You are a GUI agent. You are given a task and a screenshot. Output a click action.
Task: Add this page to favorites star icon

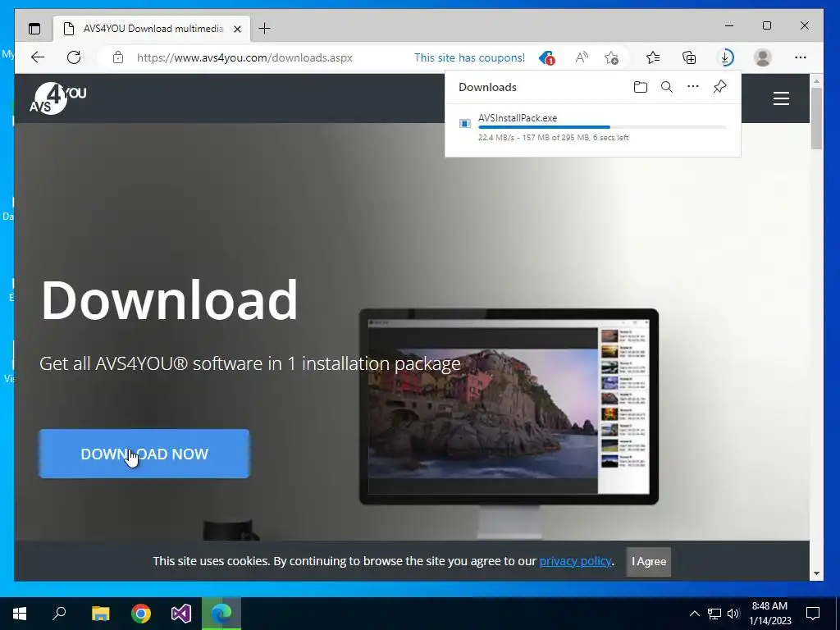611,57
